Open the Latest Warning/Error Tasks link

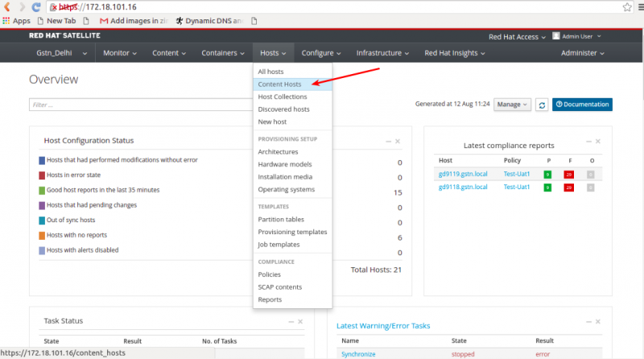click(383, 326)
